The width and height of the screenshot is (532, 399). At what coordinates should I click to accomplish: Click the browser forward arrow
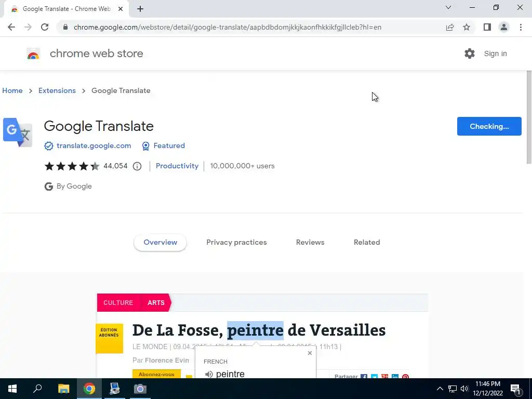click(x=28, y=27)
